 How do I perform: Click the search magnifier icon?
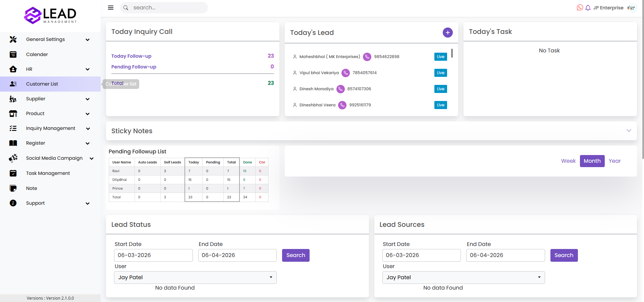pos(126,8)
